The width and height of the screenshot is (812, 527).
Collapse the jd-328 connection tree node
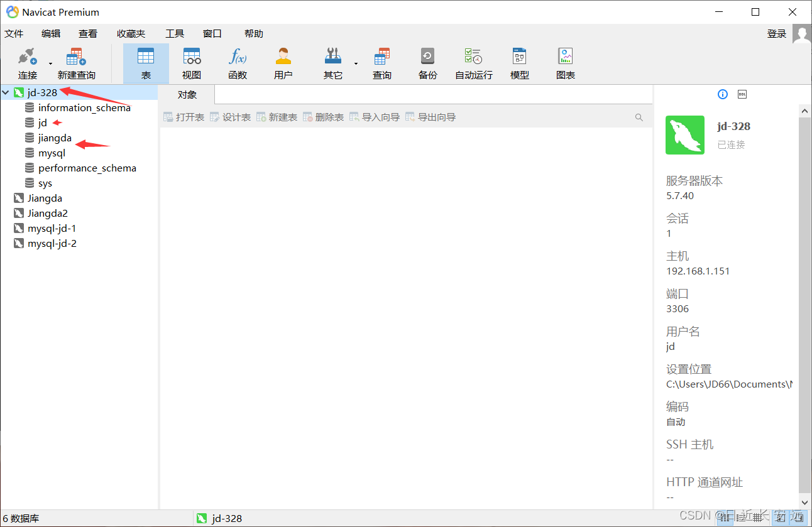pos(6,92)
